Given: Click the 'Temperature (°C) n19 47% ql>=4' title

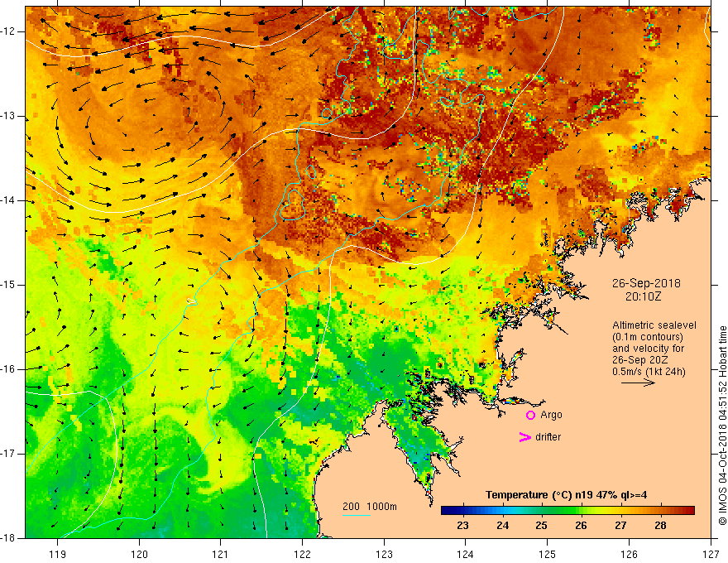Looking at the screenshot, I should 567,495.
